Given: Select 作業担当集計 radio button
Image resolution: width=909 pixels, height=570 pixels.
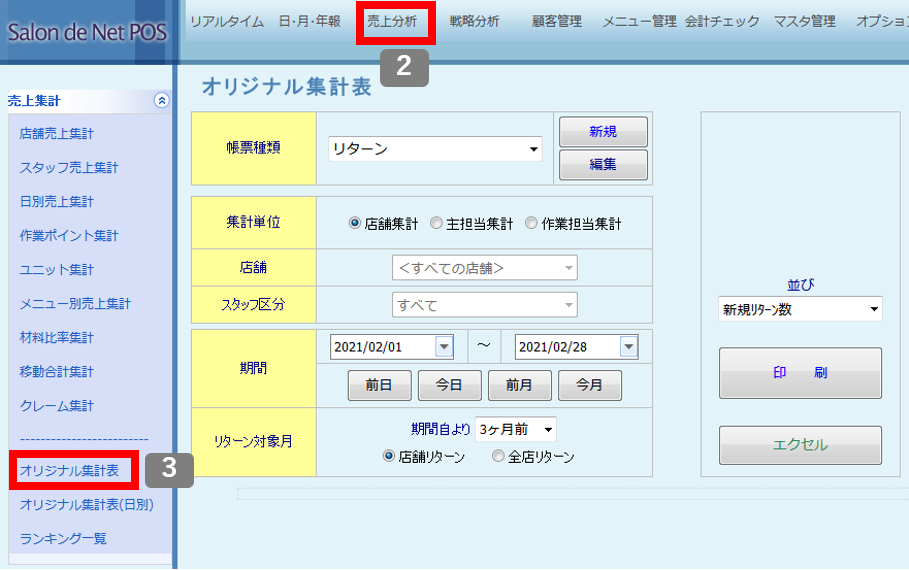Looking at the screenshot, I should click(x=531, y=224).
